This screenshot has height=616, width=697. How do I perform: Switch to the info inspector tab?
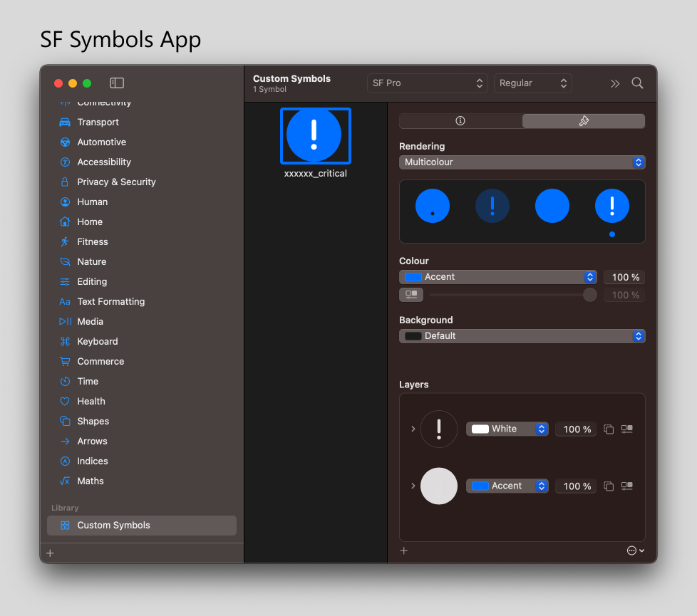460,121
